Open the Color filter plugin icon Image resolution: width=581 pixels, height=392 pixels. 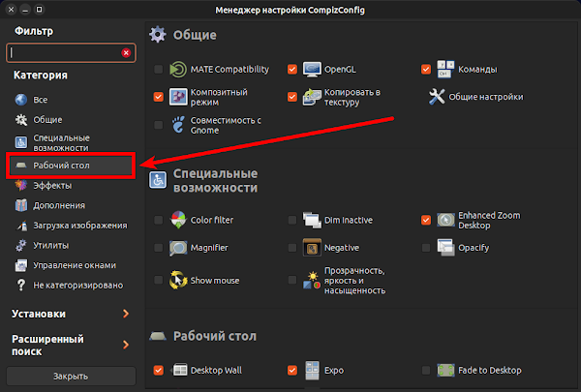(178, 220)
